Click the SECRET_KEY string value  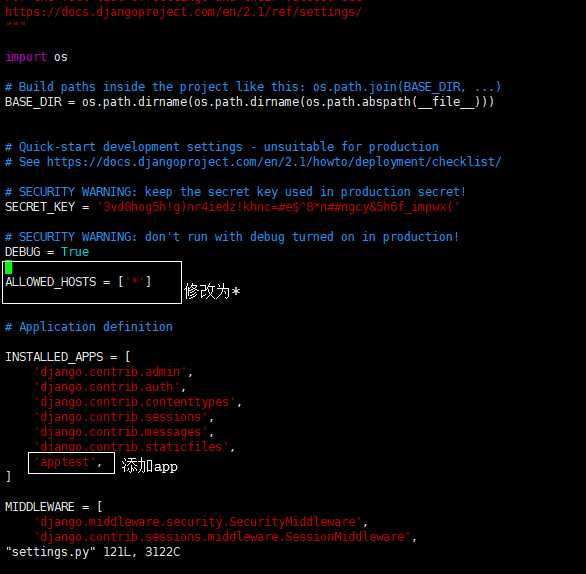[278, 207]
